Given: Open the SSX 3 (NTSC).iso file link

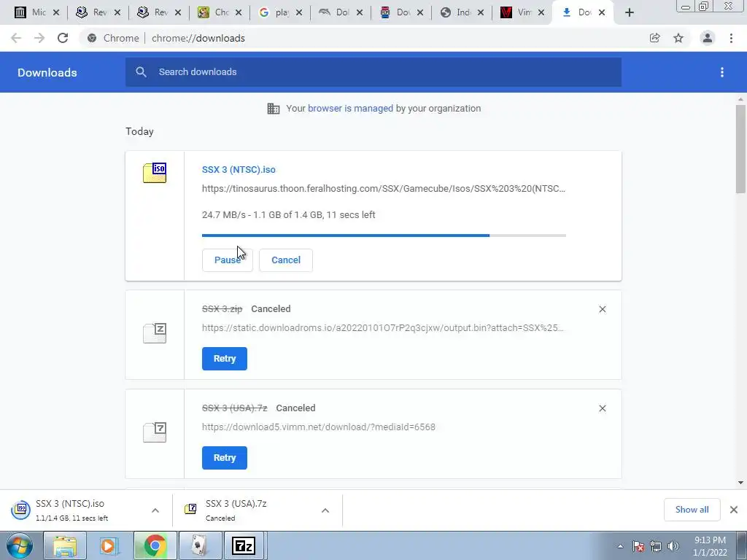Looking at the screenshot, I should (239, 169).
